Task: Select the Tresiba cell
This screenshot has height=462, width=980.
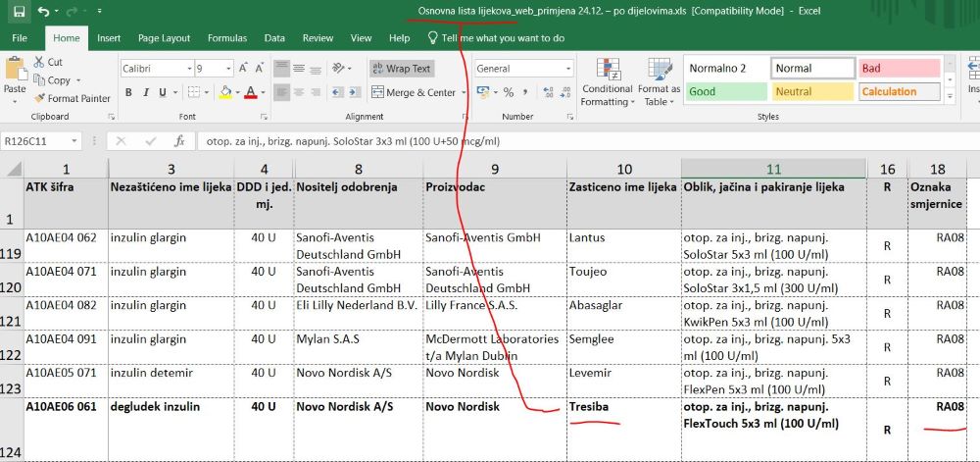Action: 623,430
